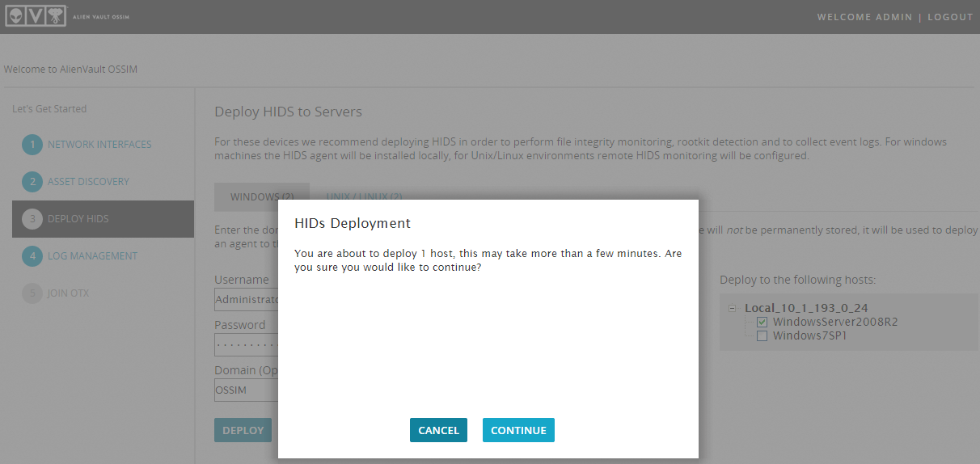Viewport: 980px width, 464px height.
Task: Click 'Deploy to the following hosts:' label
Action: [x=798, y=280]
